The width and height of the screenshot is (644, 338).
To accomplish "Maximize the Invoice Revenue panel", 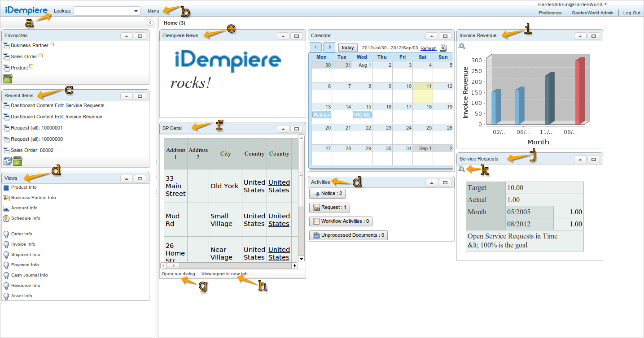I will (x=594, y=36).
